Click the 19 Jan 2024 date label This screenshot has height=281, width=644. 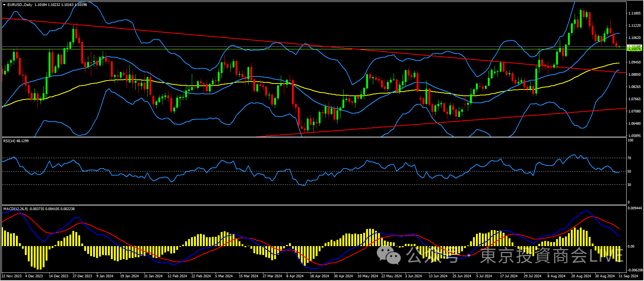click(129, 276)
